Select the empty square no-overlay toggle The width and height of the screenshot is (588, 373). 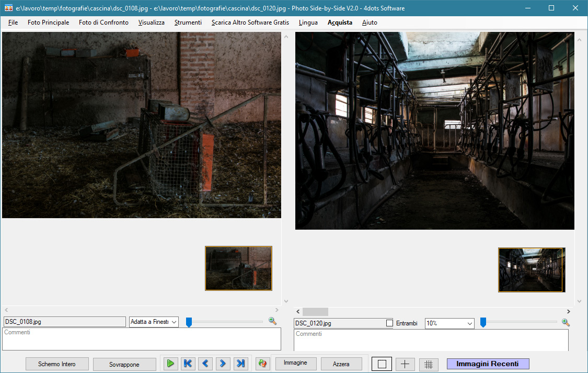coord(382,364)
